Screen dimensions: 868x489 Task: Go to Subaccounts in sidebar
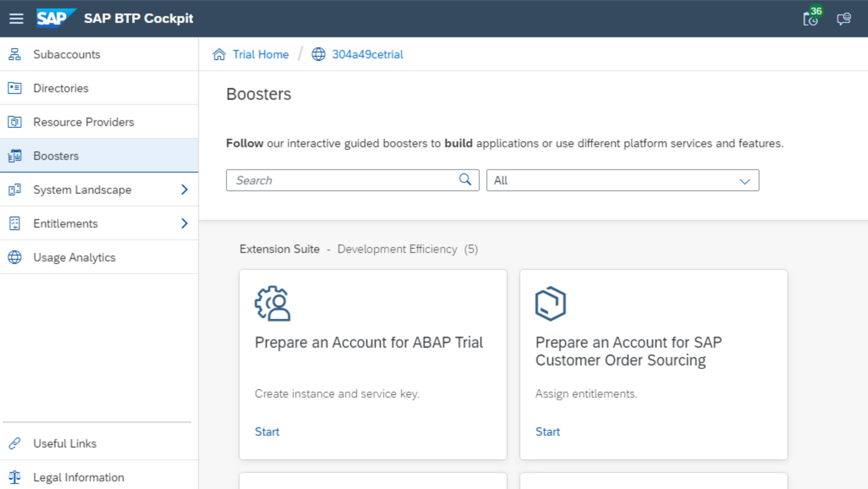click(67, 54)
